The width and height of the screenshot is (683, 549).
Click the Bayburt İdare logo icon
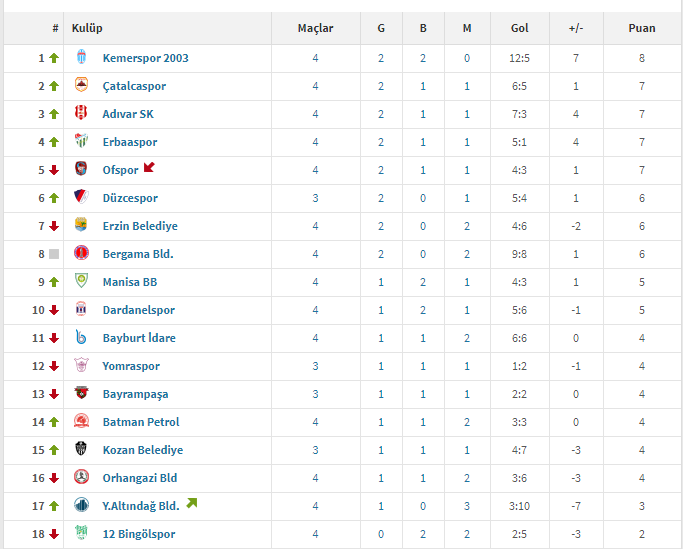click(81, 337)
